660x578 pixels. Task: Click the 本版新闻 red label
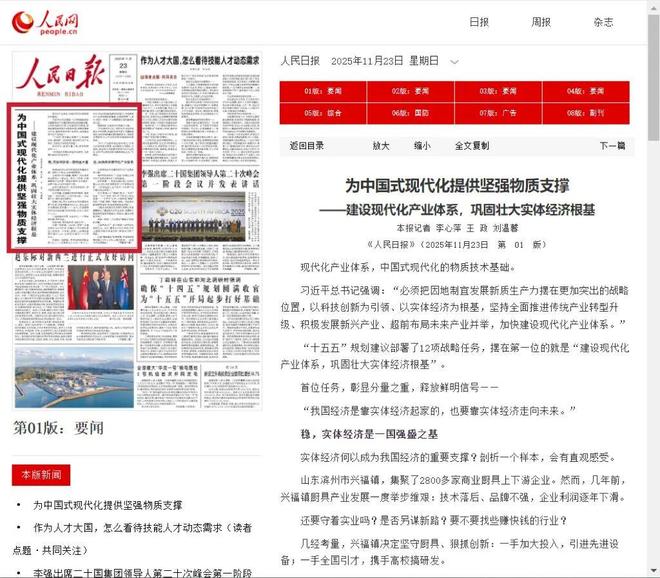(41, 475)
